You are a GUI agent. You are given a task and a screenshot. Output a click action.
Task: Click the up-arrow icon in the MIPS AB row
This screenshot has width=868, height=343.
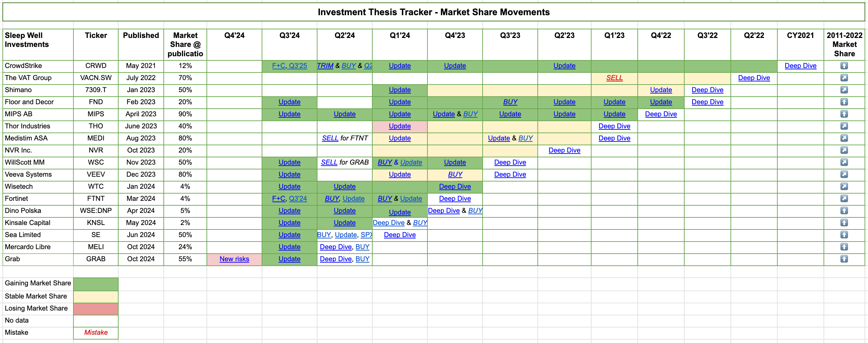[x=844, y=114]
